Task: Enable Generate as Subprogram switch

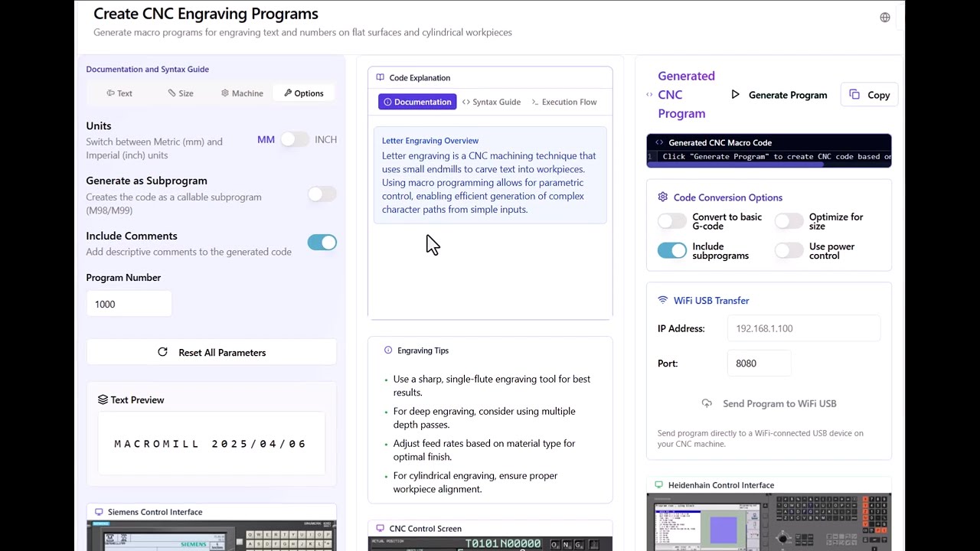Action: (x=322, y=194)
